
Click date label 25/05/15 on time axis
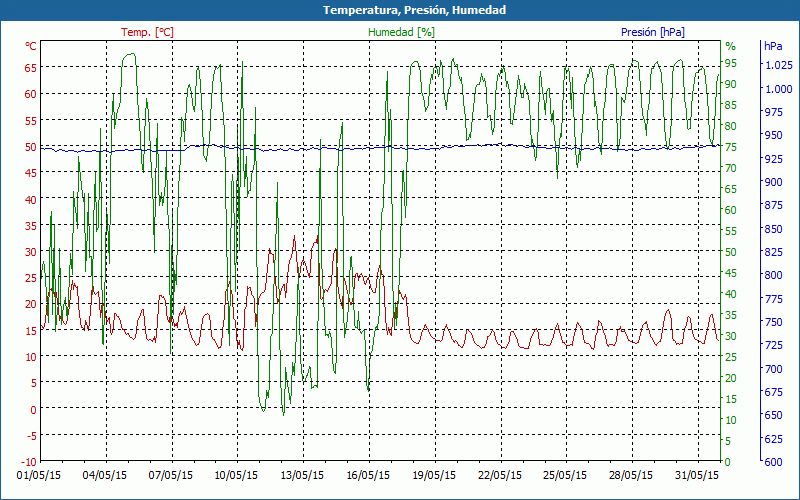coord(566,475)
